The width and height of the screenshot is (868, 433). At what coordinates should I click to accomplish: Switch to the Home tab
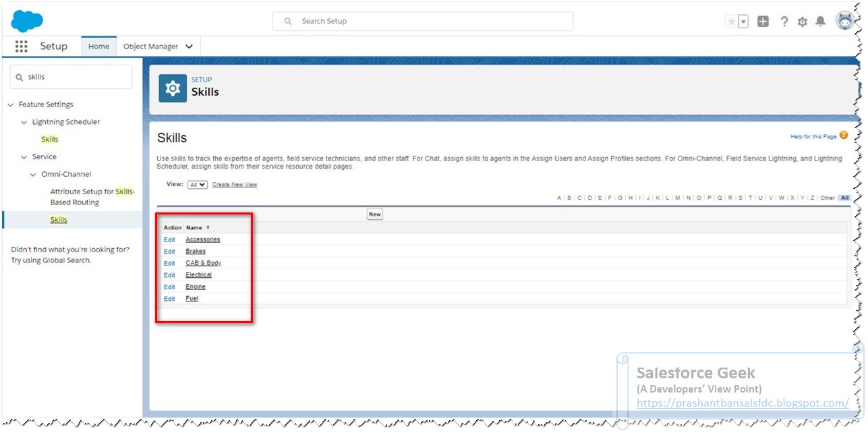(98, 47)
